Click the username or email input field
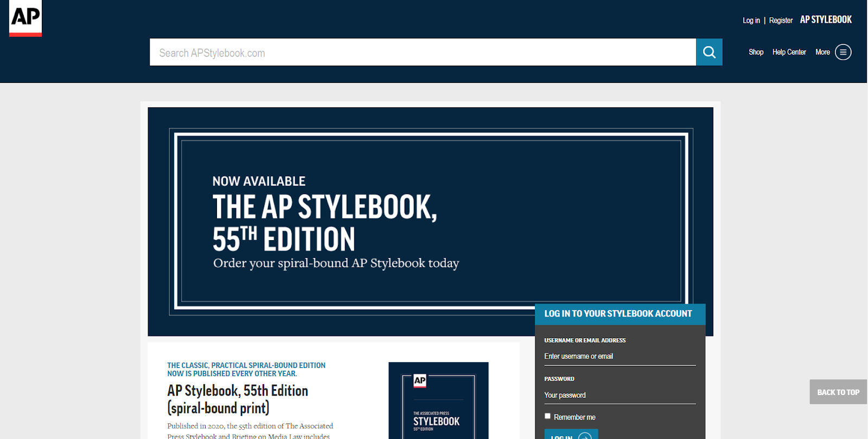This screenshot has height=439, width=868. coord(620,357)
